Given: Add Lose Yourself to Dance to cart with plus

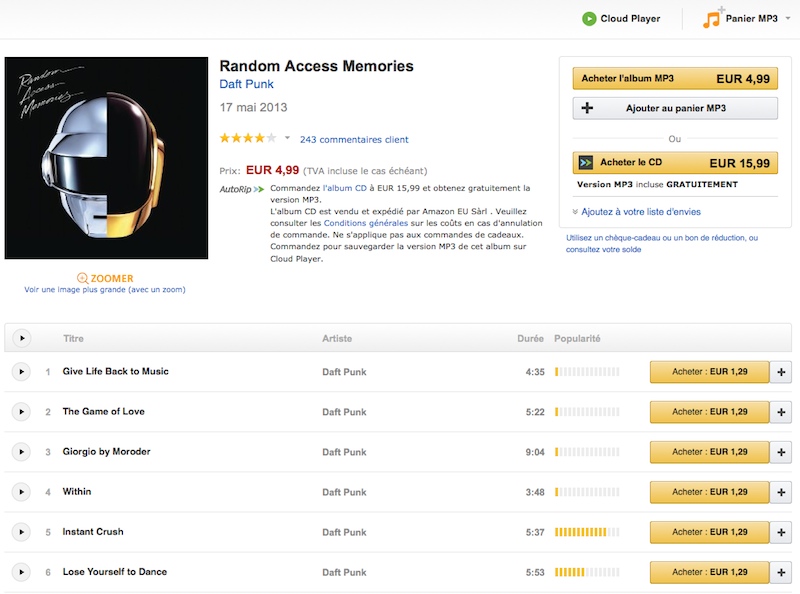Looking at the screenshot, I should (x=781, y=572).
